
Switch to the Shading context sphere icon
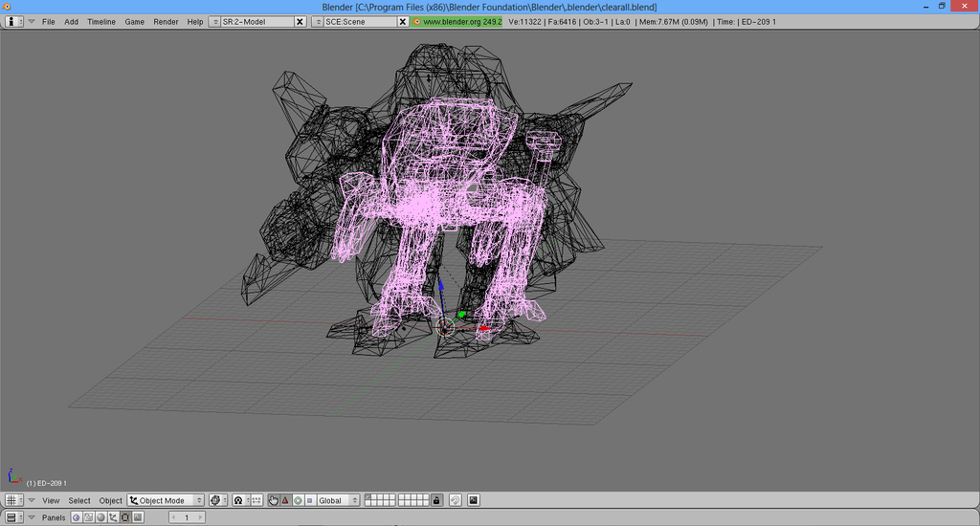pyautogui.click(x=100, y=517)
